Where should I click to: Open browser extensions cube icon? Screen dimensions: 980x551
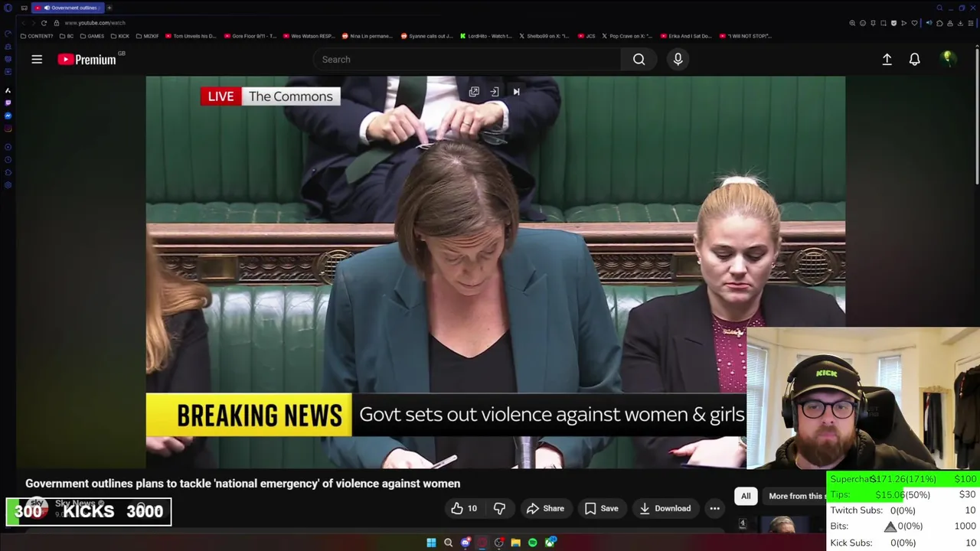click(x=939, y=23)
